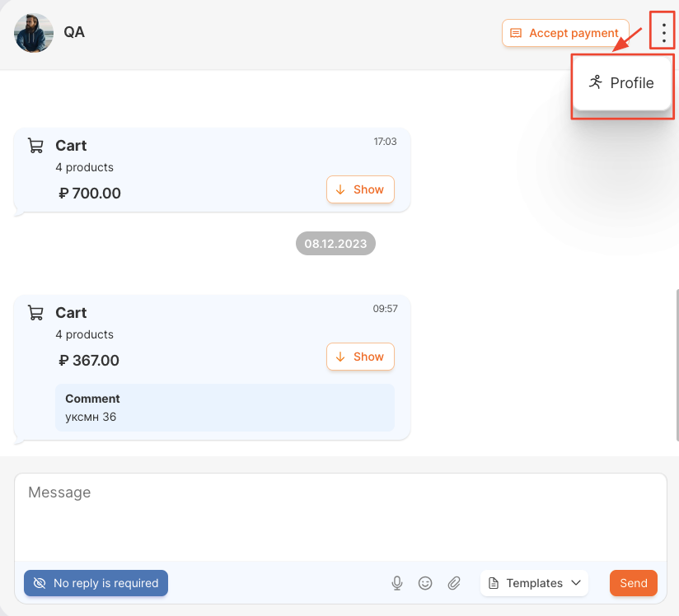This screenshot has height=616, width=679.
Task: Click the document icon beside Templates
Action: point(494,583)
